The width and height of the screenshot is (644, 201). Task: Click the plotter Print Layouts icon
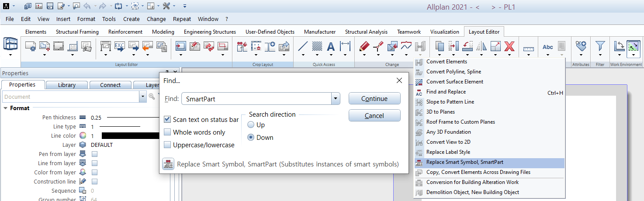[x=106, y=46]
